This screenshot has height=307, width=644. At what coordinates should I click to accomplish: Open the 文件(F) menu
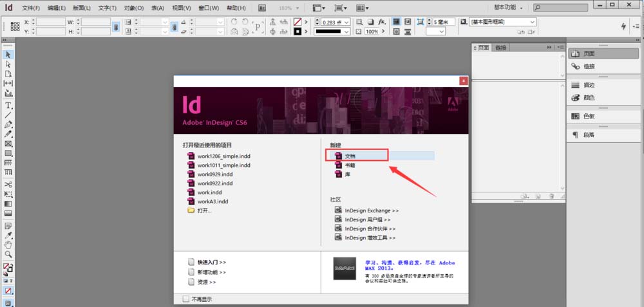point(31,8)
